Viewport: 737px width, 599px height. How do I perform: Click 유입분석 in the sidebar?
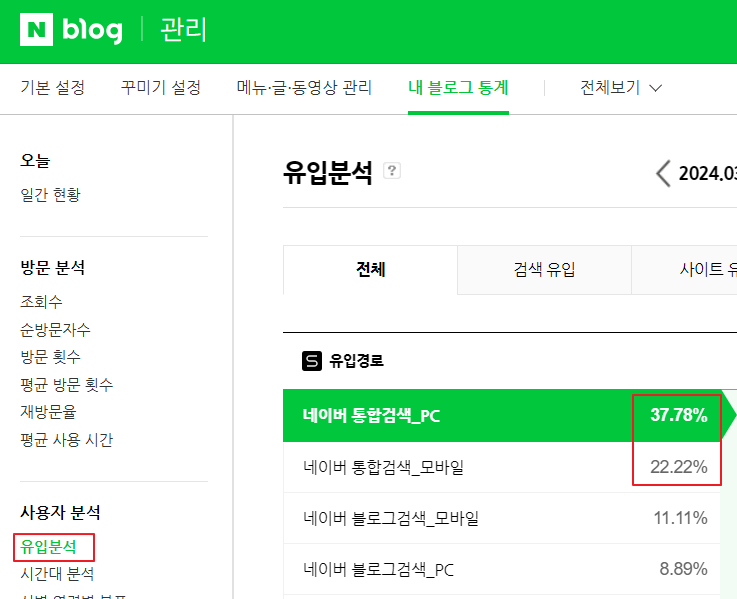(48, 547)
